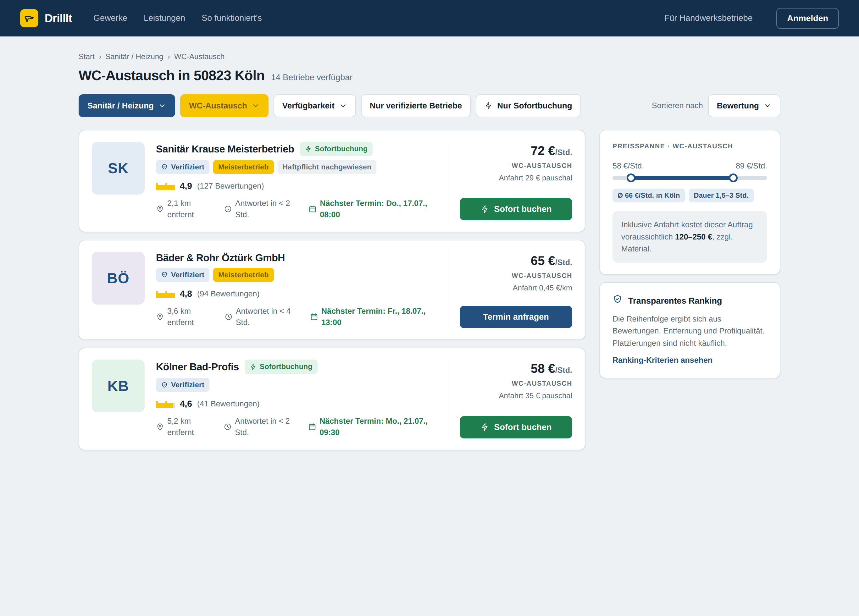The width and height of the screenshot is (859, 616).
Task: Click the Meisterbetrieb badge on Sanitär Krause
Action: tap(243, 167)
